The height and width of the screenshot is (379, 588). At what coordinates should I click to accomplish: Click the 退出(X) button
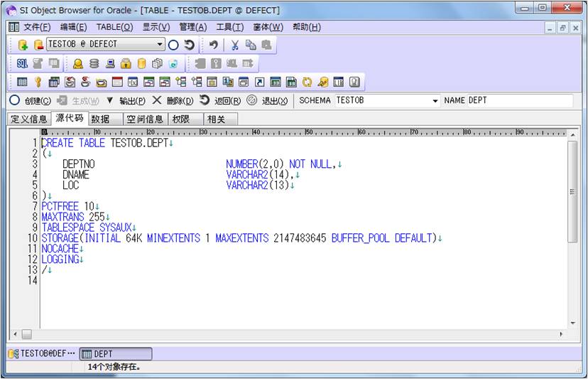[267, 100]
